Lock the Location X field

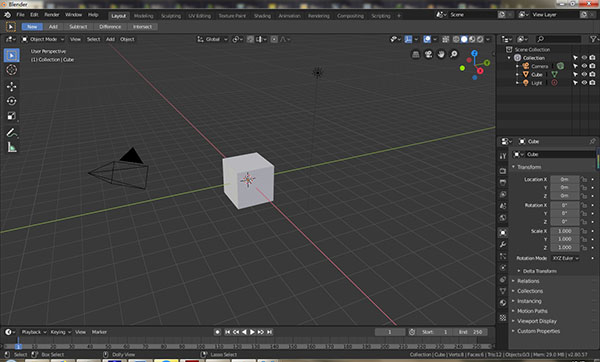pos(584,179)
